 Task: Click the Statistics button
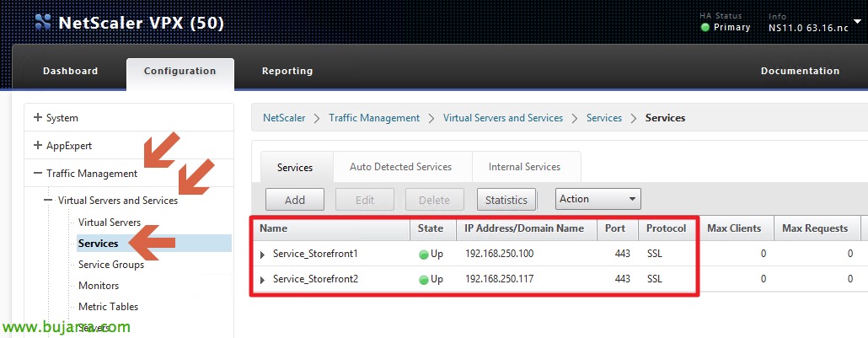tap(506, 200)
